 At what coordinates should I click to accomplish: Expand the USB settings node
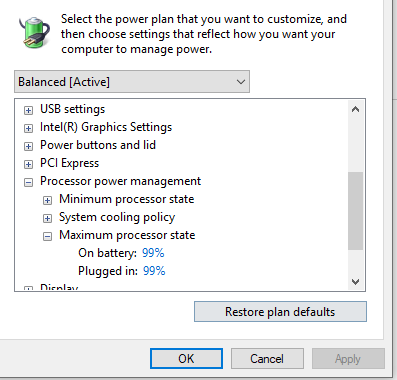pos(29,110)
